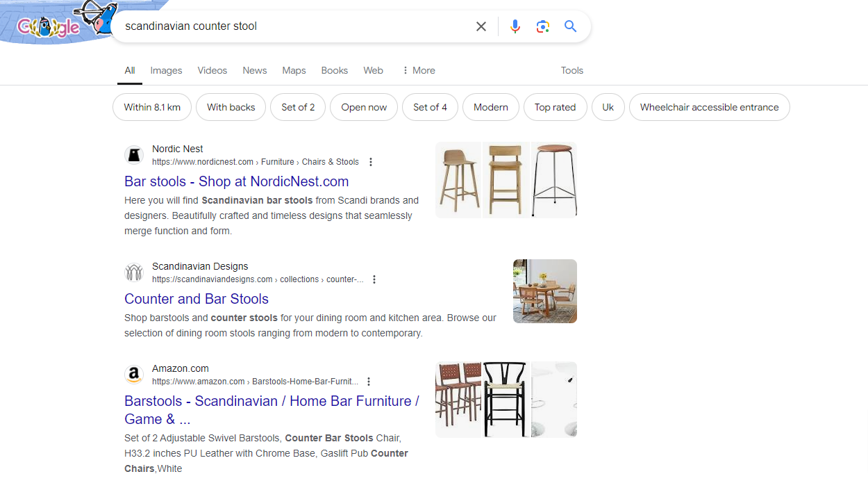
Task: Open Nordic Nest stool with armrests thumbnail
Action: [506, 180]
